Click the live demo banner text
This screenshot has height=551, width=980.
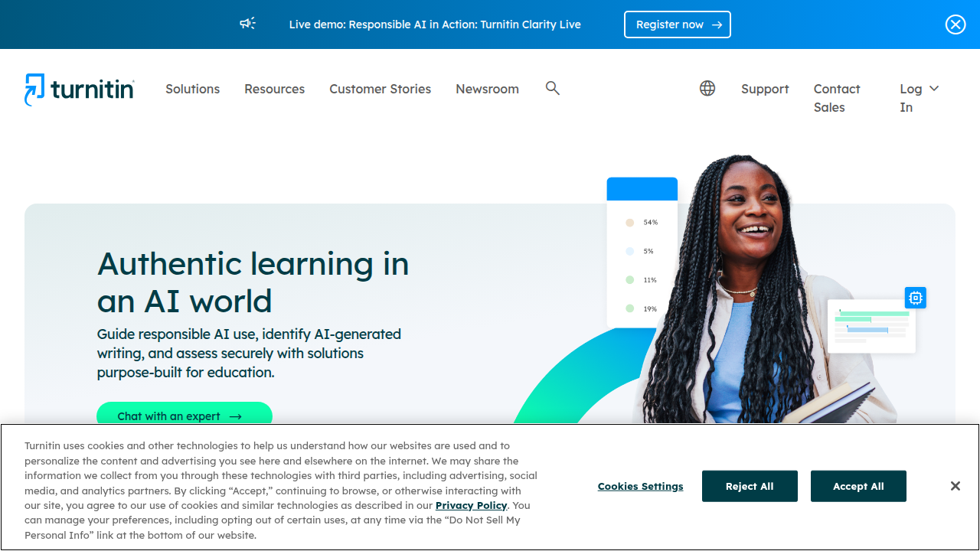point(435,24)
